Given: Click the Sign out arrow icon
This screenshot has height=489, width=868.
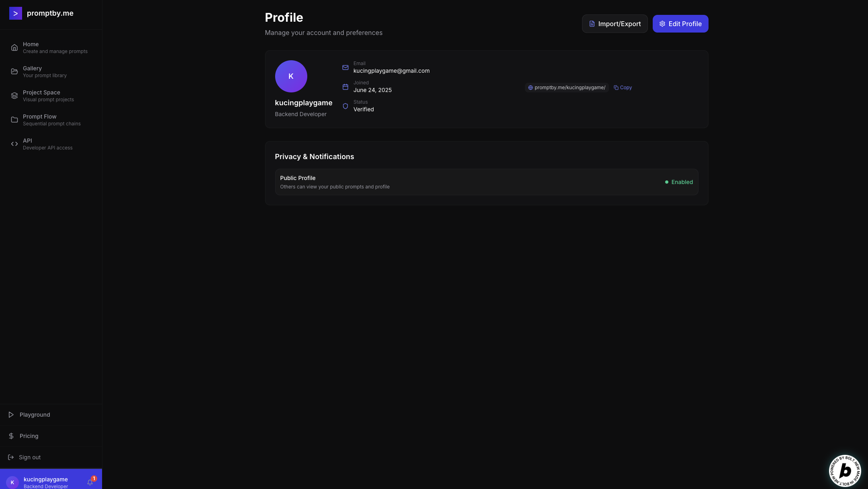Looking at the screenshot, I should click(x=11, y=457).
